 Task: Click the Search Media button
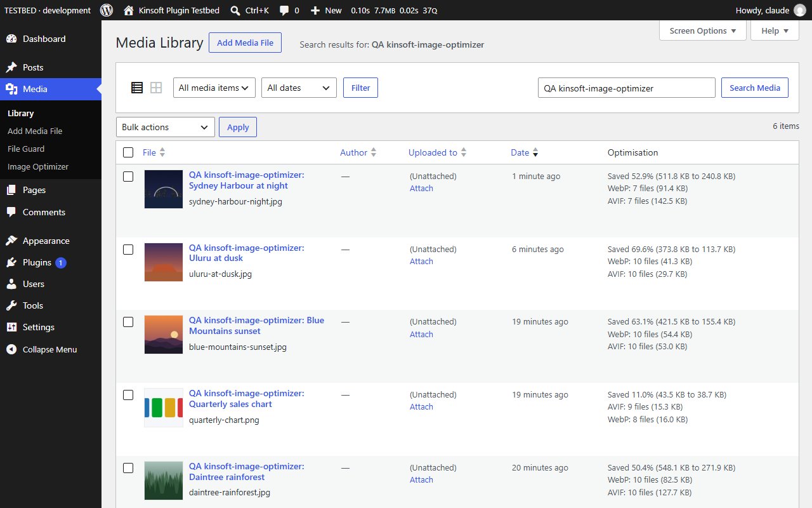[755, 88]
